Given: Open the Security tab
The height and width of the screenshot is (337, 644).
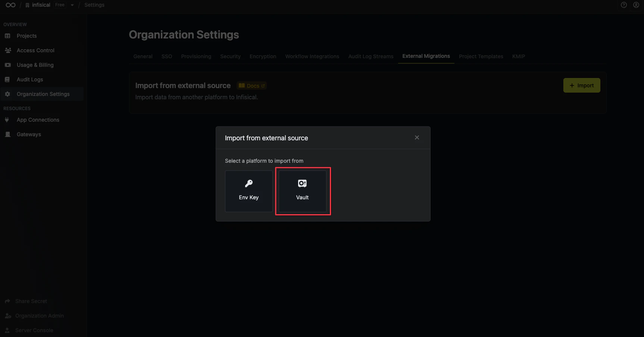Looking at the screenshot, I should coord(230,56).
